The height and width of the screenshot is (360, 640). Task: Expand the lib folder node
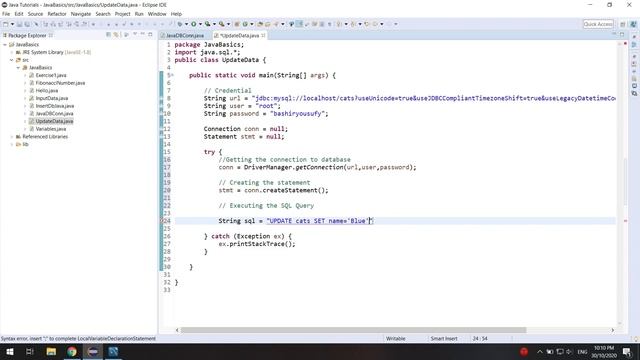click(x=12, y=144)
